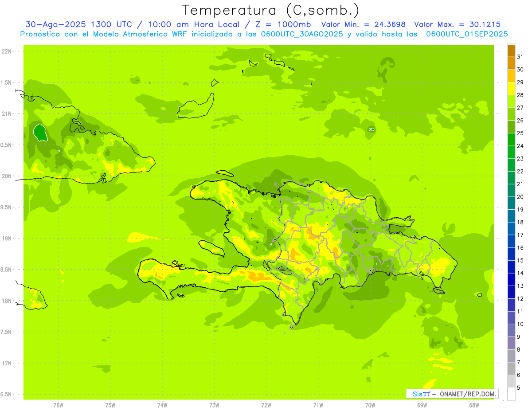532x411 pixels.
Task: Pick yellow legend swatch between 28 and 29
Action: pos(511,89)
